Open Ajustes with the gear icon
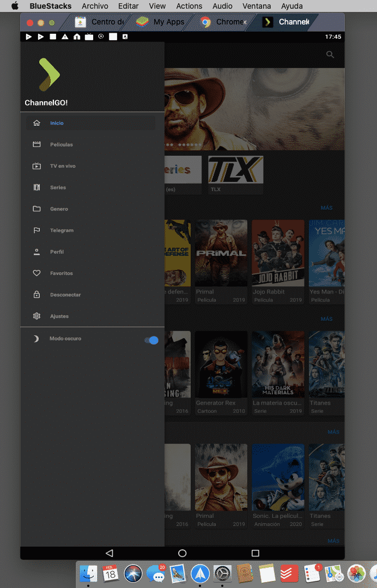Viewport: 377px width, 588px height. click(x=37, y=316)
